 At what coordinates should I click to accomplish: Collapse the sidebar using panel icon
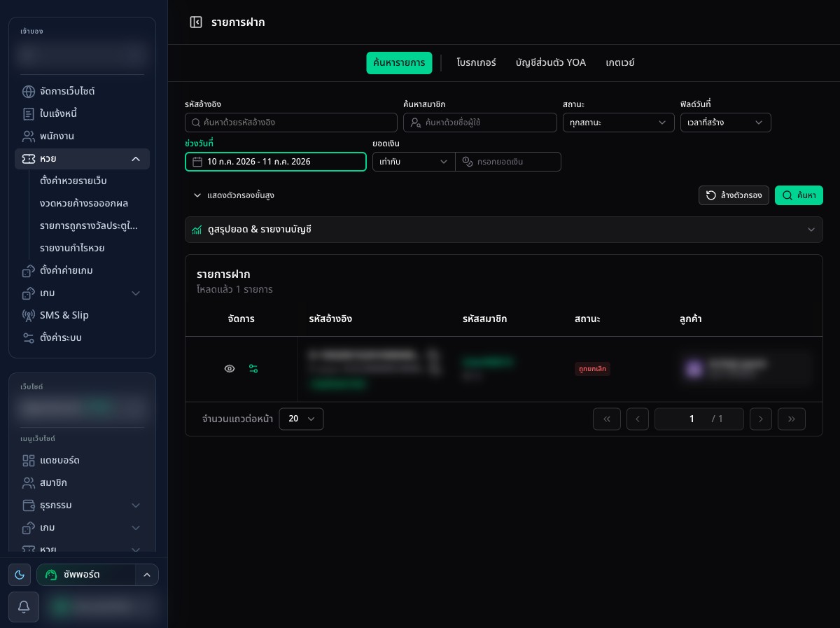[x=196, y=22]
